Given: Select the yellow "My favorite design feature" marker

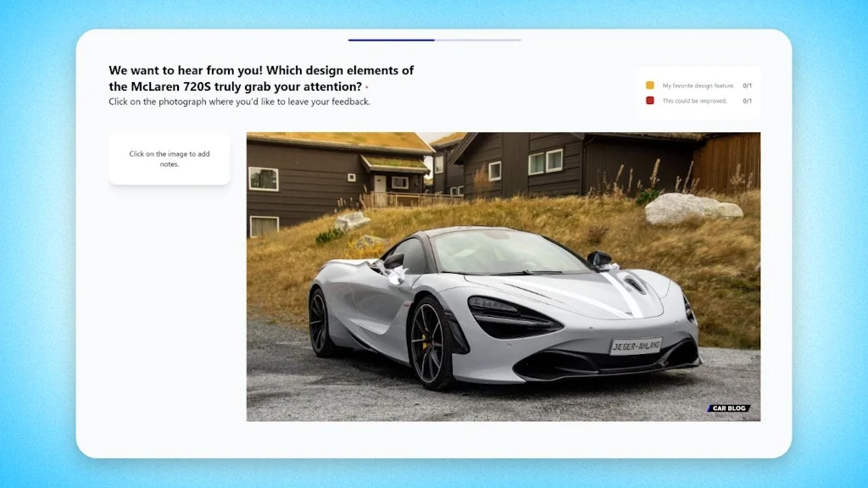Looking at the screenshot, I should [648, 86].
